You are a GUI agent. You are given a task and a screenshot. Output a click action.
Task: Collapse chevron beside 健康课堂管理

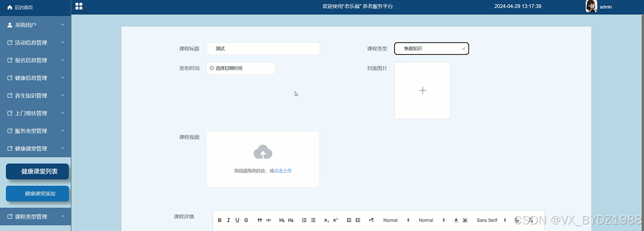pyautogui.click(x=63, y=148)
